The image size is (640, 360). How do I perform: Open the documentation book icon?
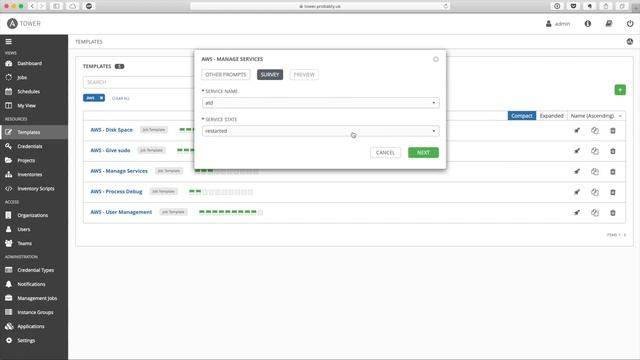tap(609, 24)
